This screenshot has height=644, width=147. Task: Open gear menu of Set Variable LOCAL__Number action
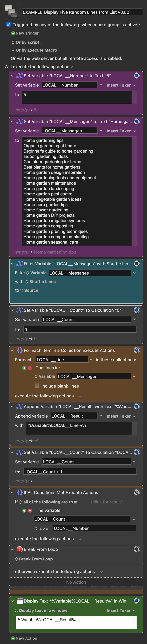[x=136, y=75]
